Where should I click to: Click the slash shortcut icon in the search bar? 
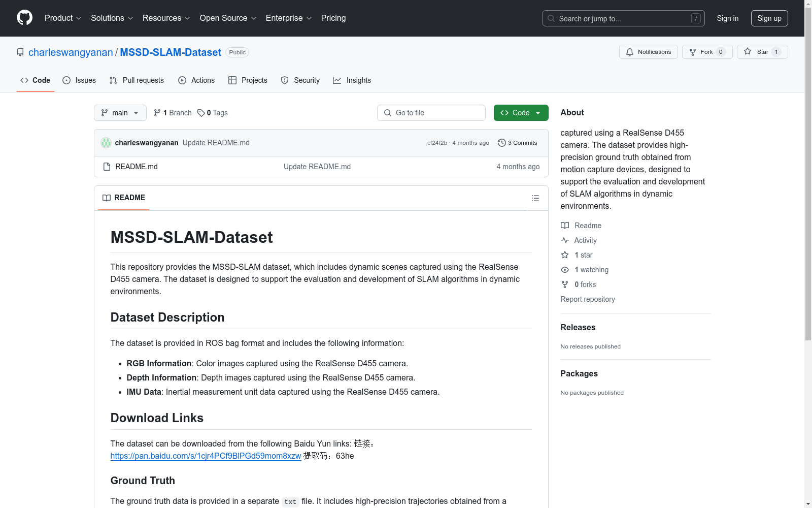(x=696, y=18)
